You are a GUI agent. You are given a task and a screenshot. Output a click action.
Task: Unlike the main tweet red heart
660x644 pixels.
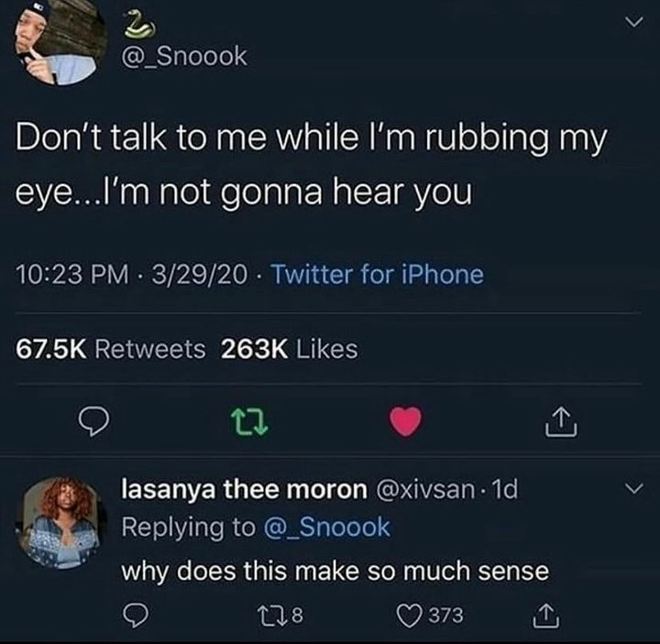click(405, 421)
